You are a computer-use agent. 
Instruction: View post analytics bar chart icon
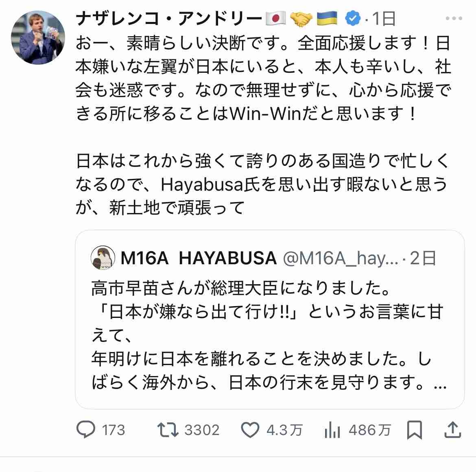[332, 430]
